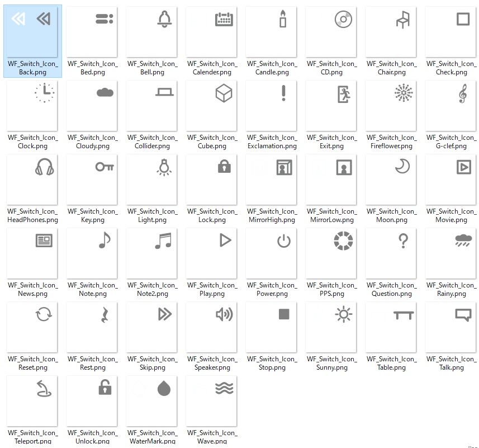Click the WF_Switch_Icon_Question.png filename

point(392,289)
